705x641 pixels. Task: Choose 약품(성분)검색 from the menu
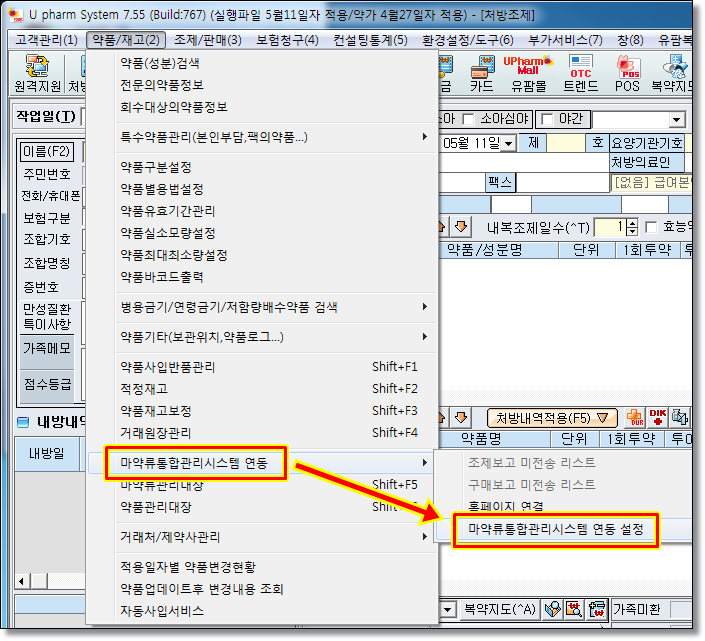click(159, 63)
